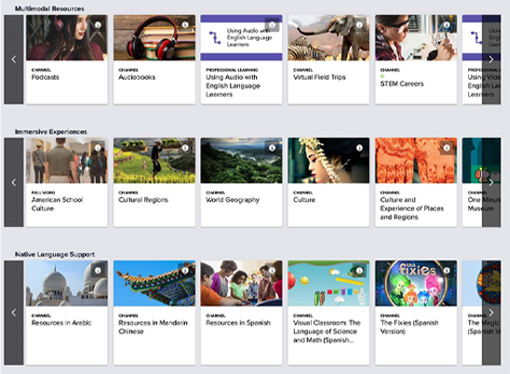Open Resources in Spanish classroom thumbnail

(x=241, y=283)
